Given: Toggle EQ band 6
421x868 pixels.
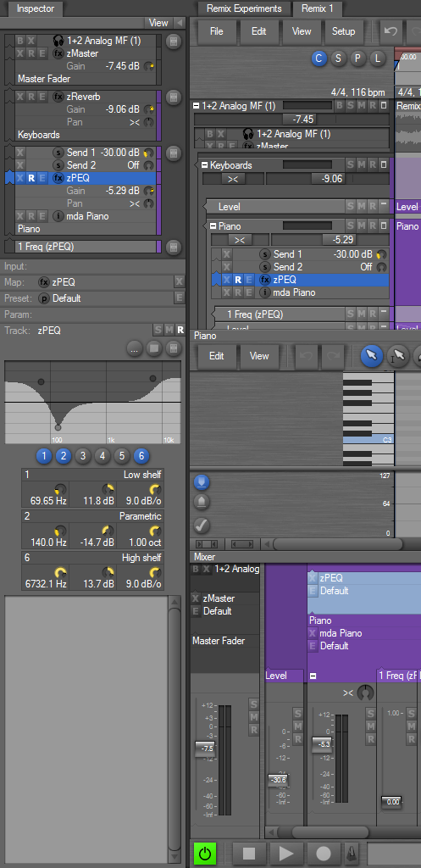Looking at the screenshot, I should coord(141,456).
